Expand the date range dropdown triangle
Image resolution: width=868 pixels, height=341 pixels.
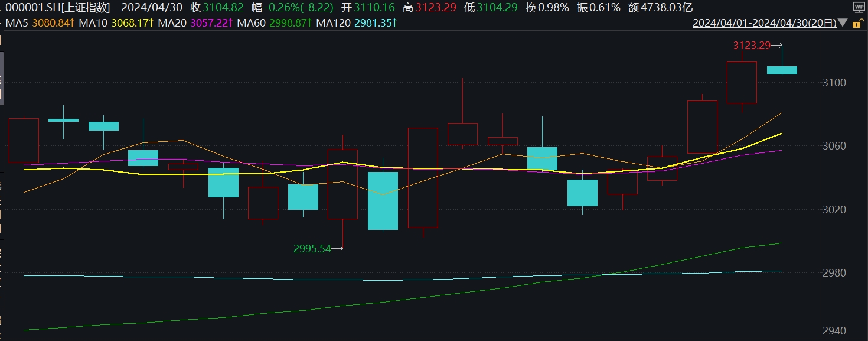click(843, 24)
